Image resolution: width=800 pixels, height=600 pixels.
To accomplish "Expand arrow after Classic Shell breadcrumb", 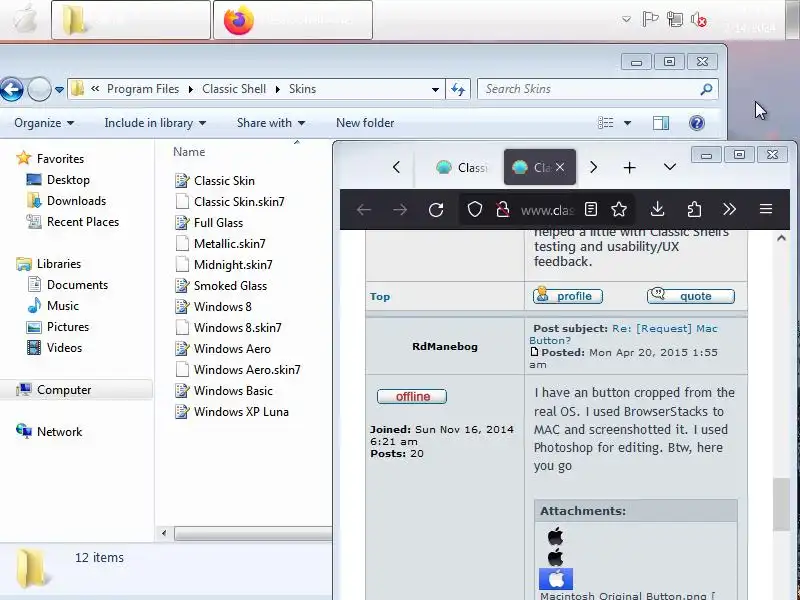I will 278,89.
